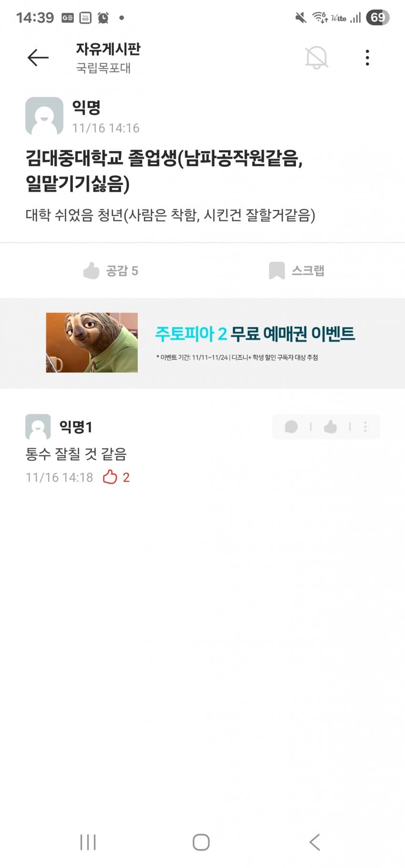405x868 pixels.
Task: Open Android recent apps button
Action: coord(88,842)
